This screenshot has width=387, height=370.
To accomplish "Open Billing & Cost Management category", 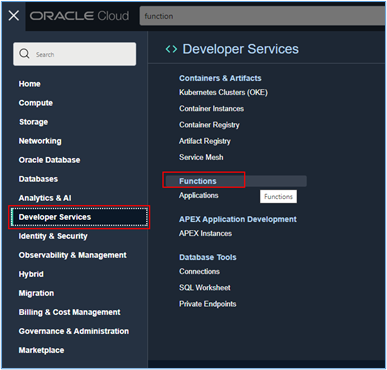I will [x=69, y=312].
